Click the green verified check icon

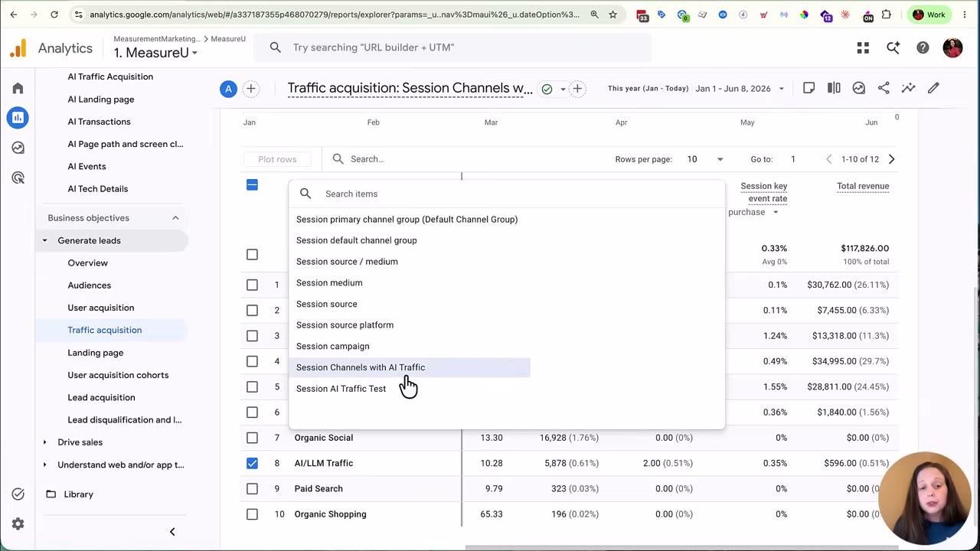pyautogui.click(x=547, y=89)
